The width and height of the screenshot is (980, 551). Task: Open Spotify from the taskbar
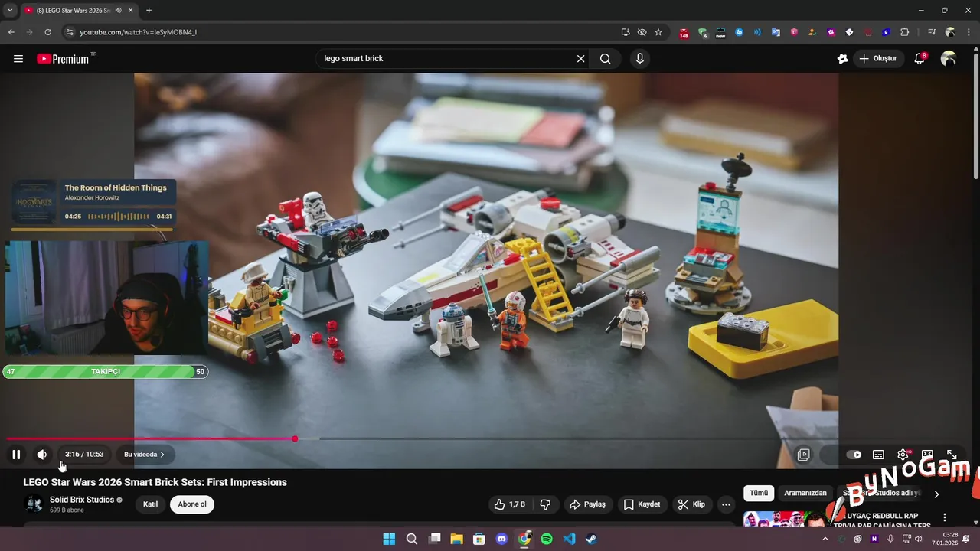(547, 539)
